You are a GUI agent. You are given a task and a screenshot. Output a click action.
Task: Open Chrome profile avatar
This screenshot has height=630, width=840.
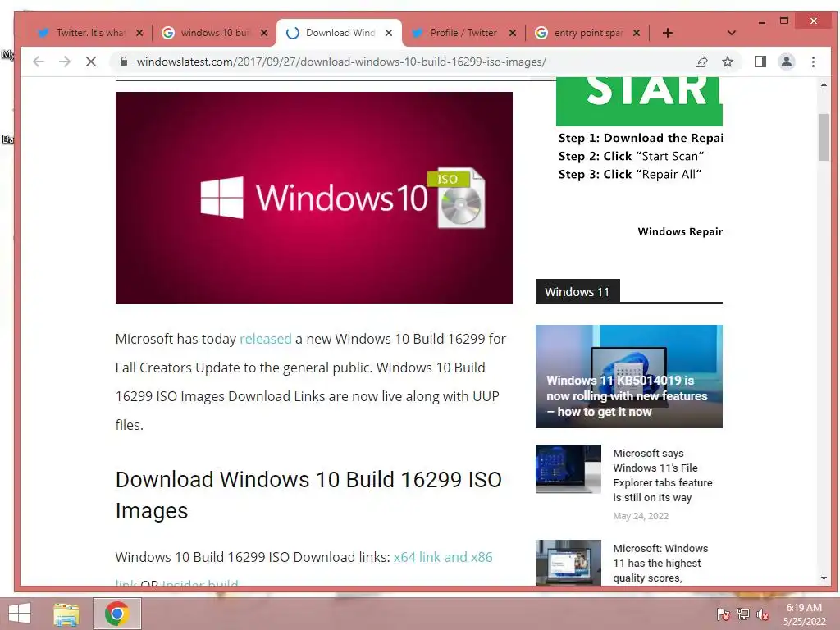(787, 62)
